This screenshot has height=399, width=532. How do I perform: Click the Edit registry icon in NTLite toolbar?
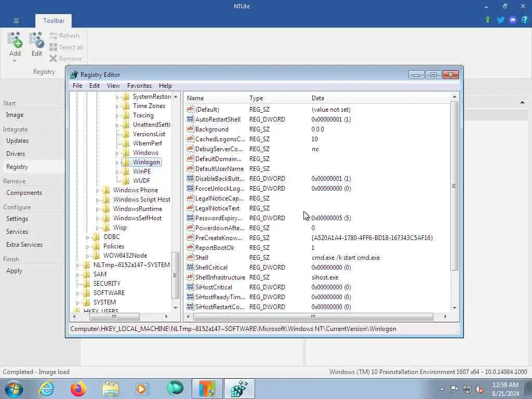37,40
